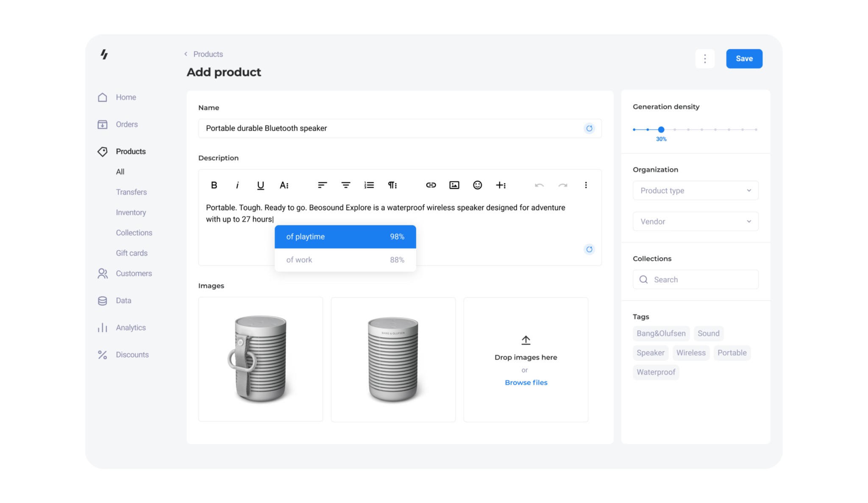Open the three-dot more options button beside Save
The height and width of the screenshot is (503, 868).
pyautogui.click(x=705, y=59)
